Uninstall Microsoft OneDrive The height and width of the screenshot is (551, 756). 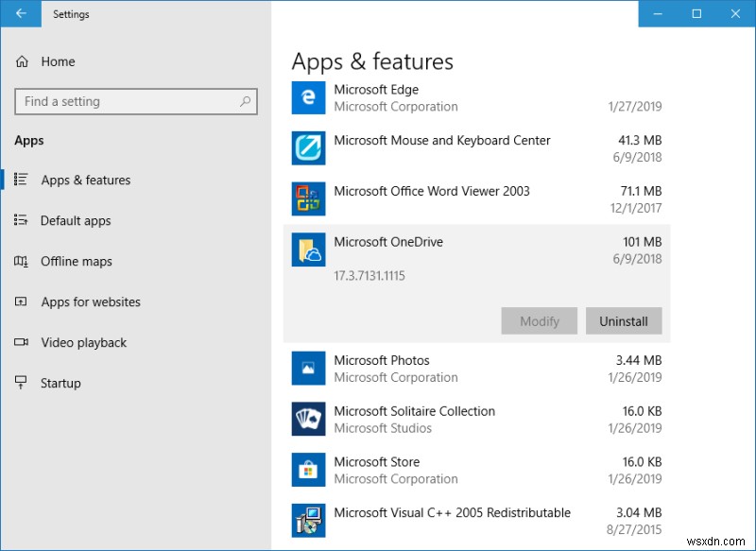pyautogui.click(x=624, y=321)
